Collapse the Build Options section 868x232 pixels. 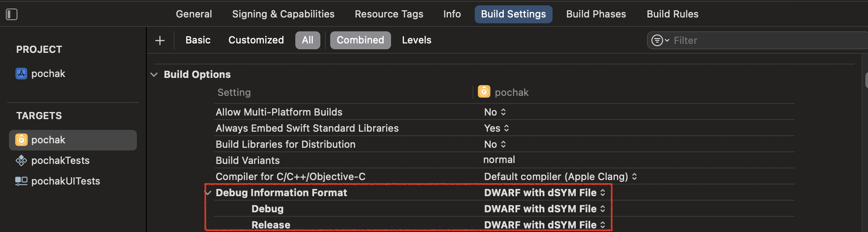[x=154, y=74]
